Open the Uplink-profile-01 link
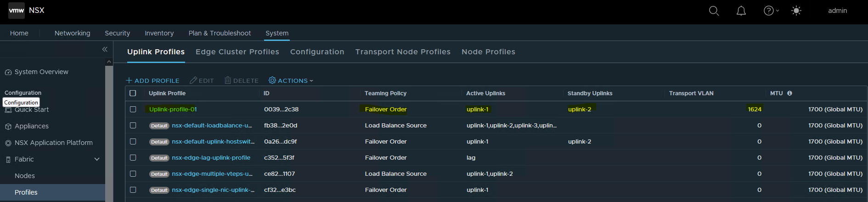Viewport: 868px width, 202px height. click(x=173, y=109)
